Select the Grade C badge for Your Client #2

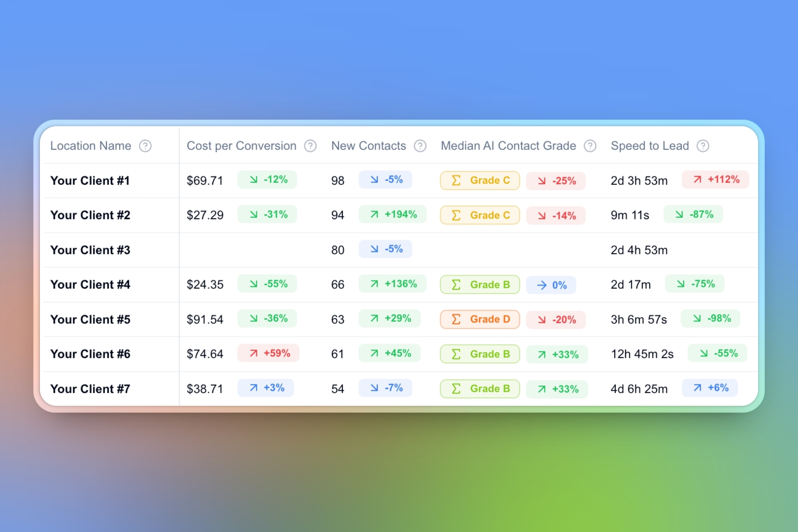(480, 215)
